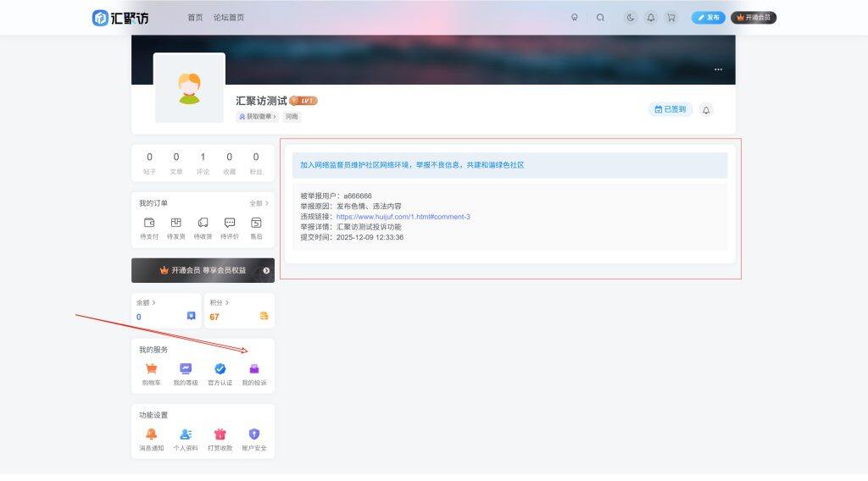This screenshot has height=481, width=868.
Task: Open the 违规链接 huijuf.com URL
Action: click(403, 217)
